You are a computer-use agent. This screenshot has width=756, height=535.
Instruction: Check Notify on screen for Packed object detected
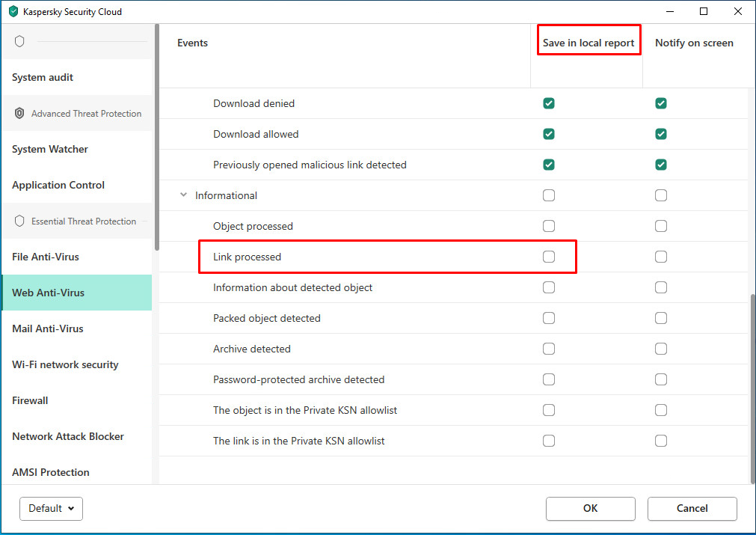coord(661,318)
